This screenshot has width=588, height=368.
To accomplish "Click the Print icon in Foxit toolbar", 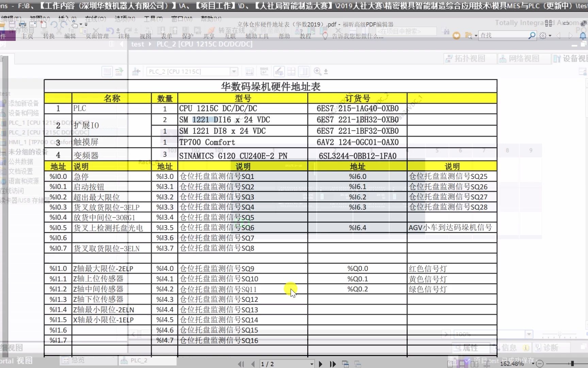I will click(22, 24).
